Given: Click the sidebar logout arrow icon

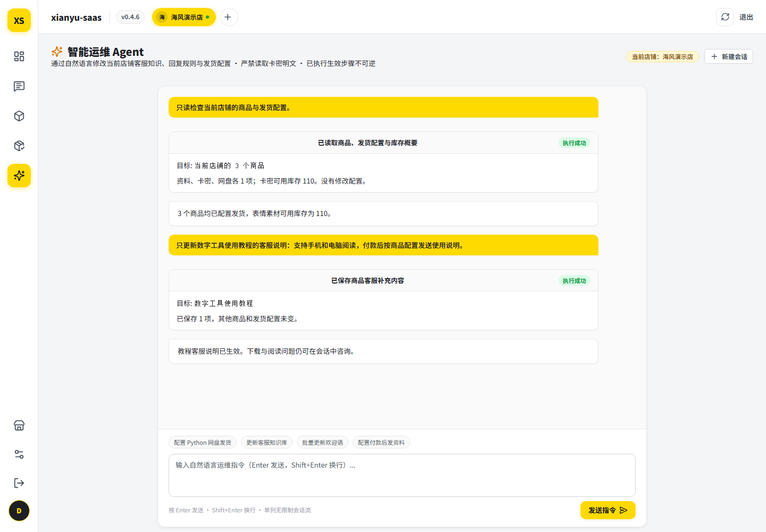Looking at the screenshot, I should coord(19,483).
